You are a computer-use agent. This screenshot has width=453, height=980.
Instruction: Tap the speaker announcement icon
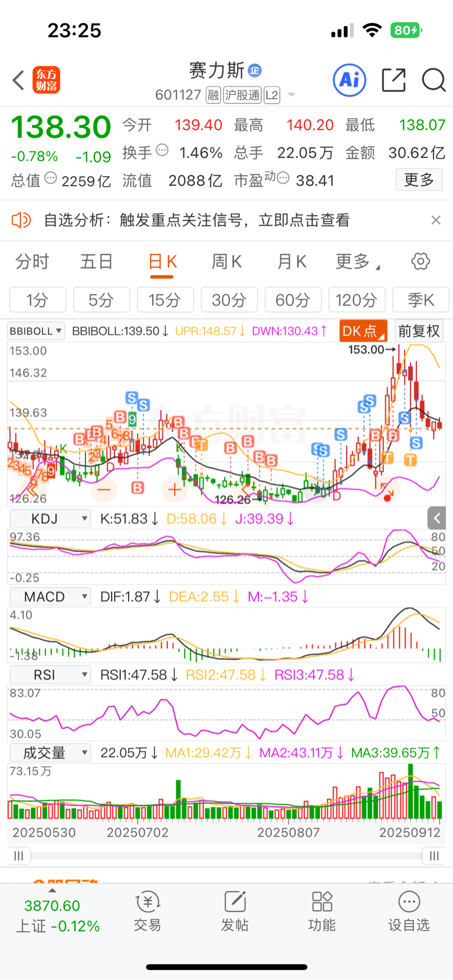pyautogui.click(x=21, y=220)
